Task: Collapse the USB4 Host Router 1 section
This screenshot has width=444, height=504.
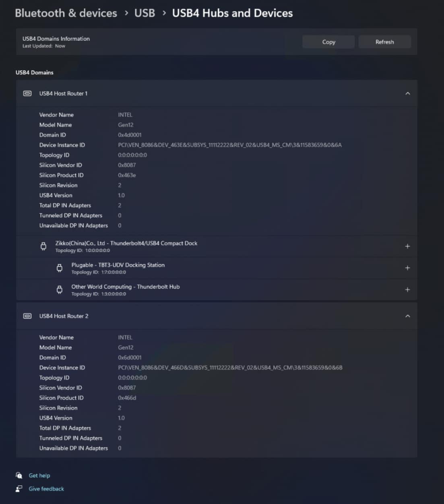Action: 407,93
